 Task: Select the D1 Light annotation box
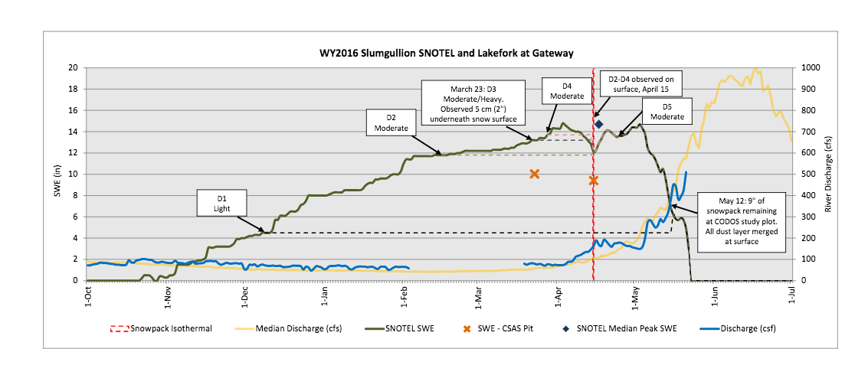(x=221, y=204)
